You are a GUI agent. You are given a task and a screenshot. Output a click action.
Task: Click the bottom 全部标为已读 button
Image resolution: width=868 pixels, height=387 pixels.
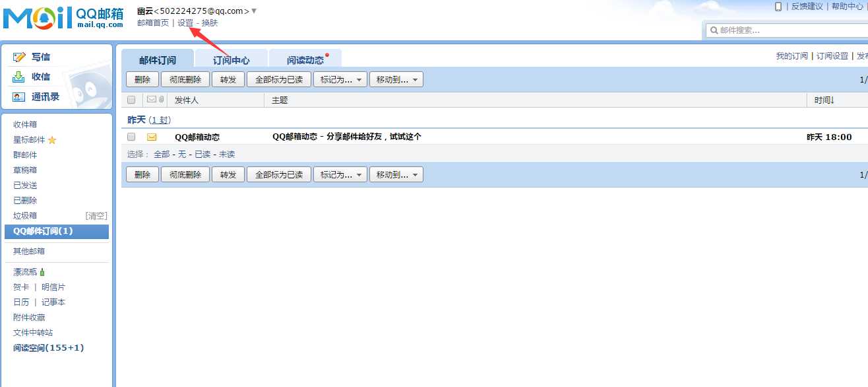pyautogui.click(x=279, y=175)
